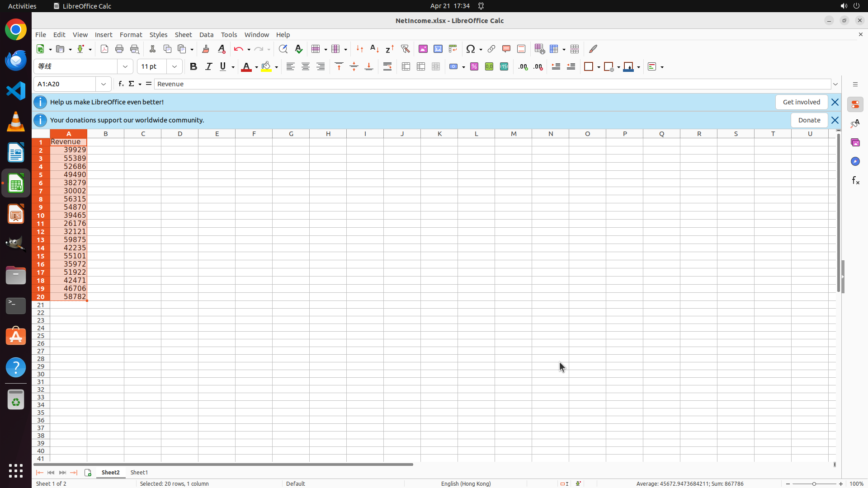Click the AutoFilter icon

[x=405, y=49]
